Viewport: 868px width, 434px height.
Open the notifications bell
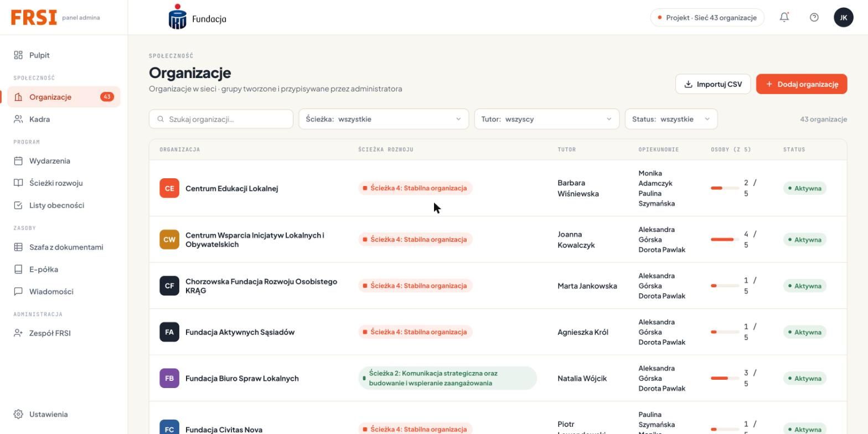(x=784, y=17)
